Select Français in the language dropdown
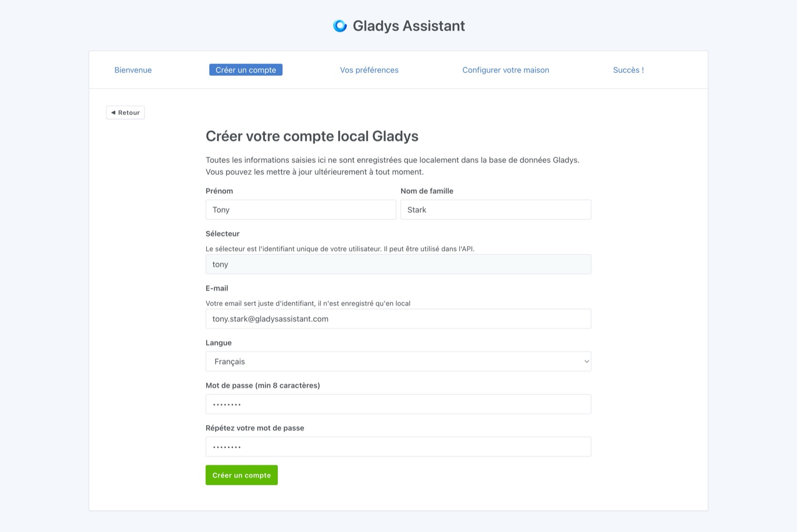Screen dimensions: 797x532 tap(398, 361)
